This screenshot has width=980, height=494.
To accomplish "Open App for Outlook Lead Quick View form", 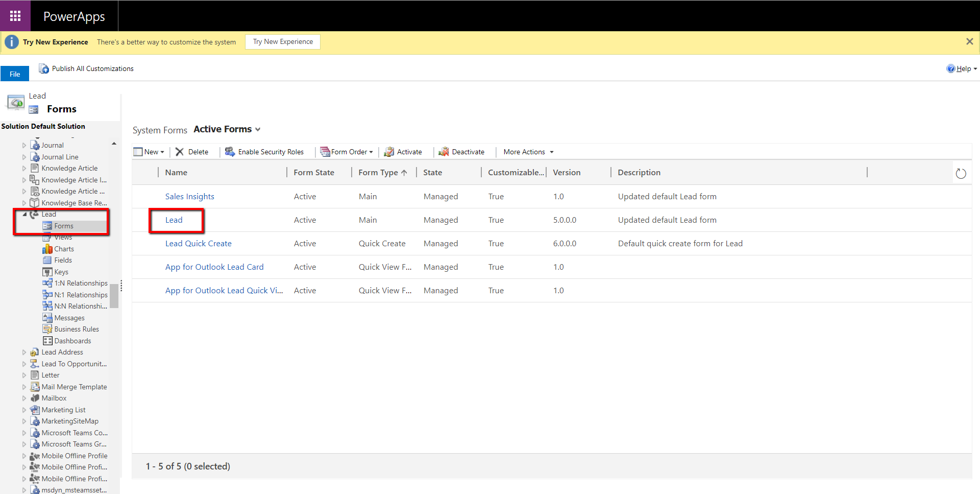I will [x=224, y=291].
